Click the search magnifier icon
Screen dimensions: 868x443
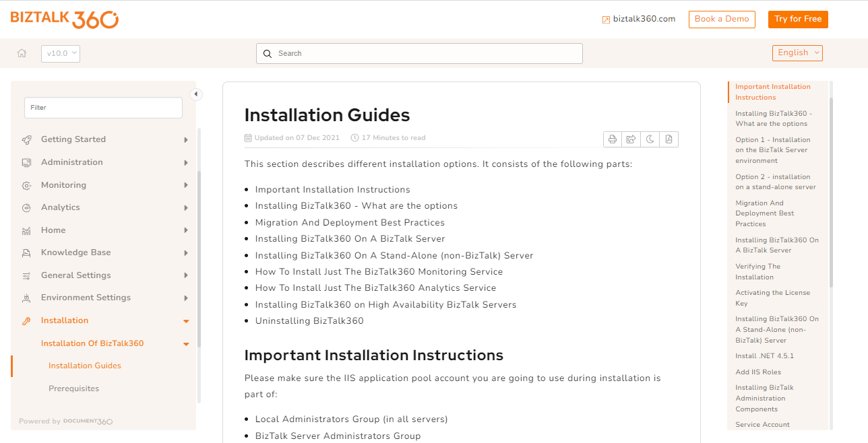tap(268, 53)
